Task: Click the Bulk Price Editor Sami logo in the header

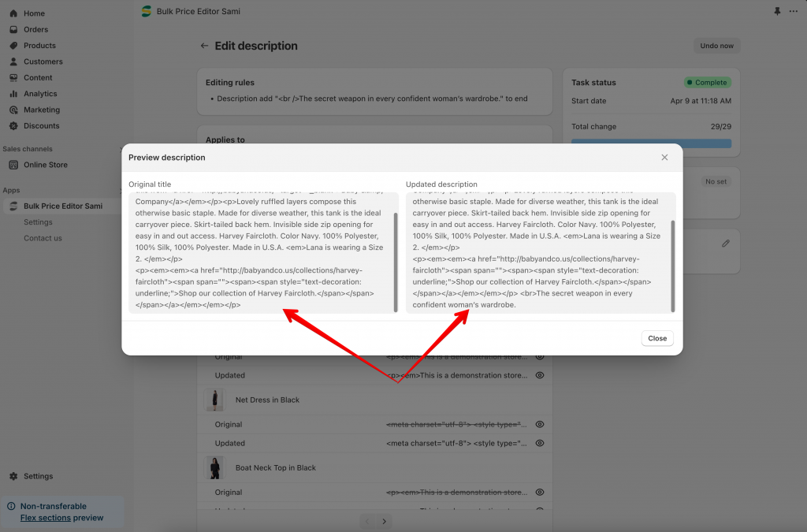Action: [x=147, y=11]
